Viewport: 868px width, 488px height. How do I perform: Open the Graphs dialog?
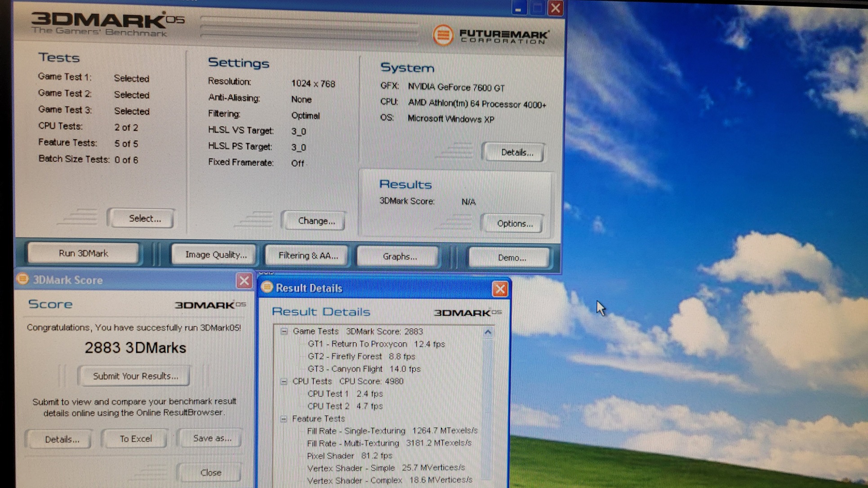[x=399, y=257]
